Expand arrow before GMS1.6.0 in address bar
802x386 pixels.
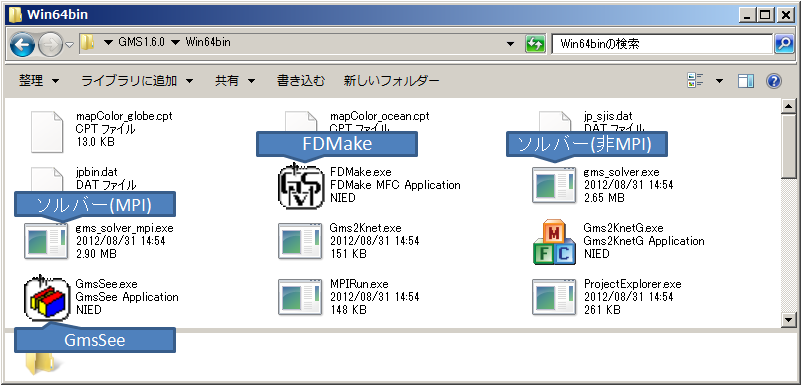click(x=108, y=42)
